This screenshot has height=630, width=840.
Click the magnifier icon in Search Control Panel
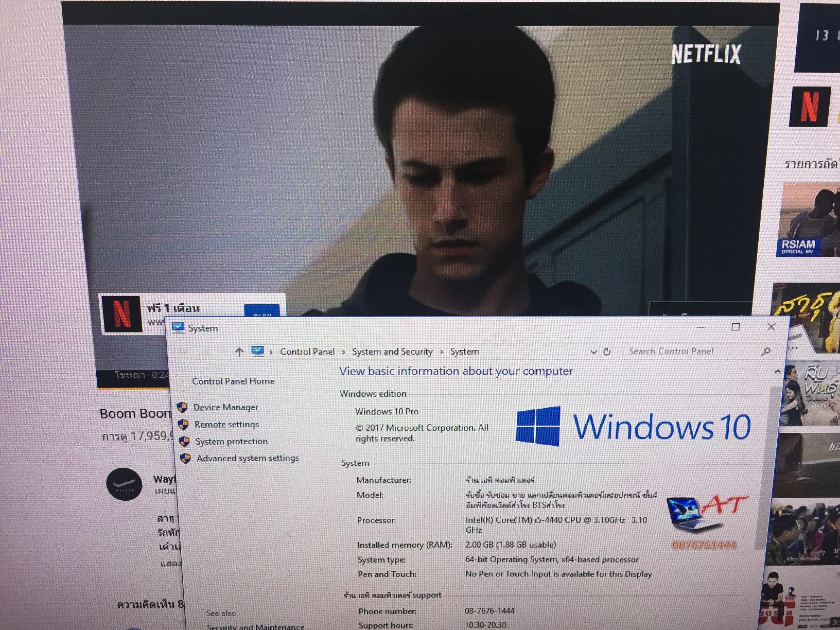(x=765, y=352)
